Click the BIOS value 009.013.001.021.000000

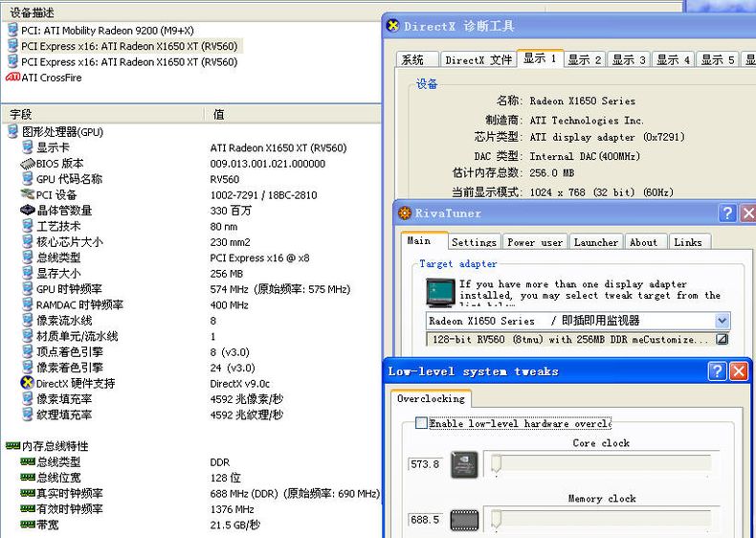[x=268, y=164]
